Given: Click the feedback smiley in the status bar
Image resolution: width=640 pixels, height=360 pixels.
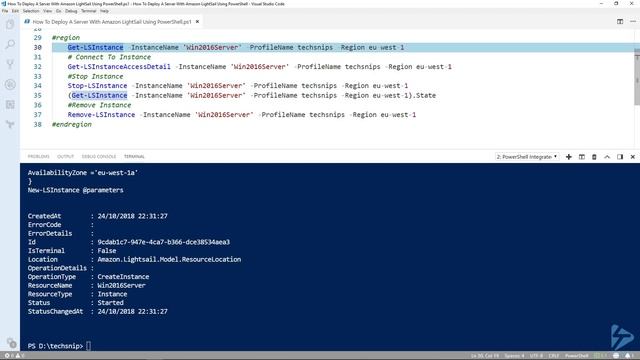Looking at the screenshot, I should [616, 356].
